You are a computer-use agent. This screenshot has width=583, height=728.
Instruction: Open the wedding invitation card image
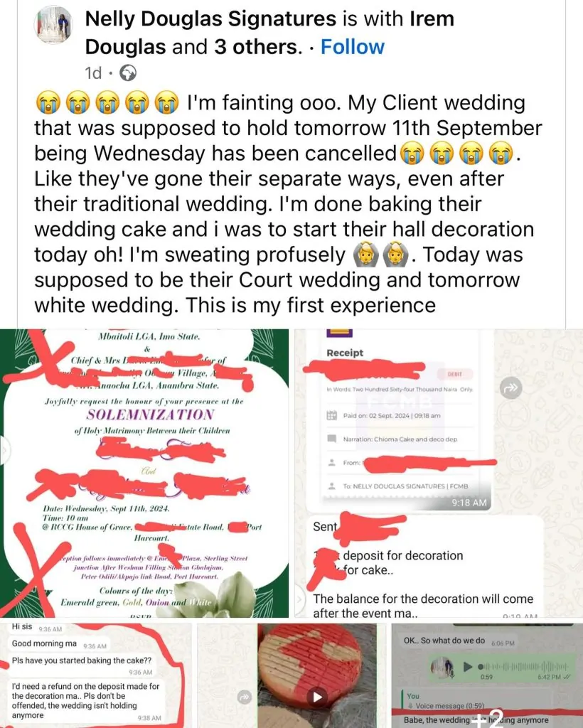tap(144, 473)
